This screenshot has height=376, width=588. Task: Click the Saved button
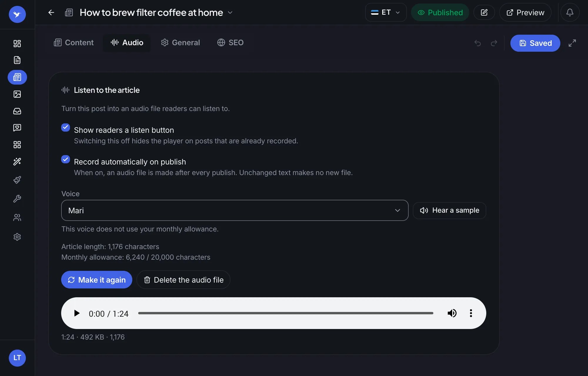(535, 43)
